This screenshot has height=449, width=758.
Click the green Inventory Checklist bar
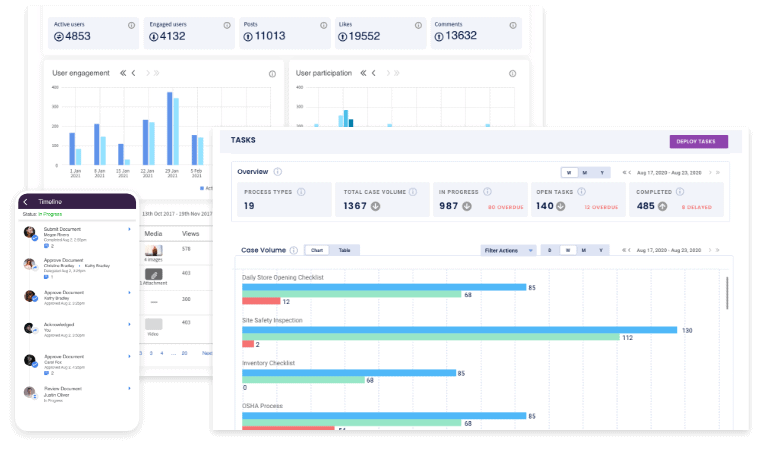[x=303, y=380]
